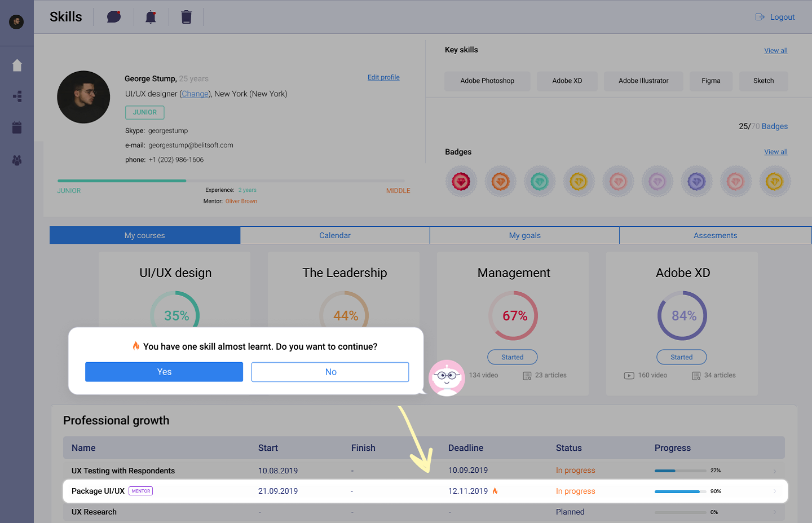Screen dimensions: 812x523
Task: Select the Adobe Illustrator skill chip
Action: (x=643, y=81)
